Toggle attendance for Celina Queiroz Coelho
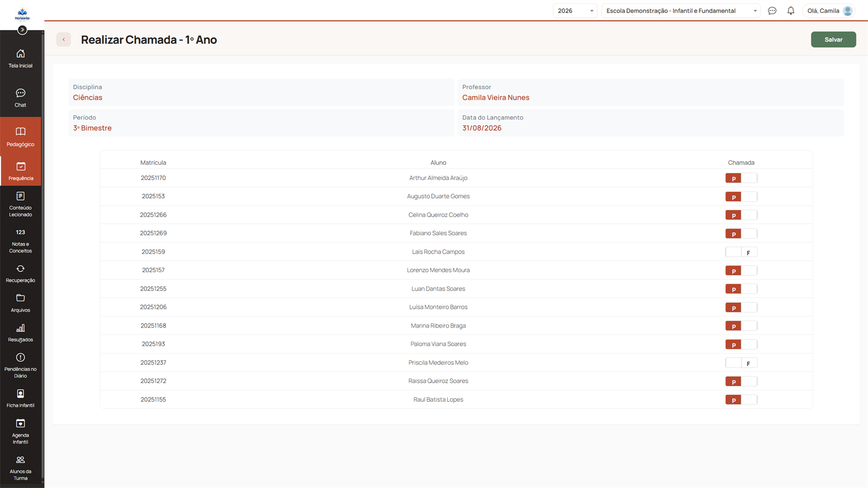The height and width of the screenshot is (488, 868). point(741,215)
